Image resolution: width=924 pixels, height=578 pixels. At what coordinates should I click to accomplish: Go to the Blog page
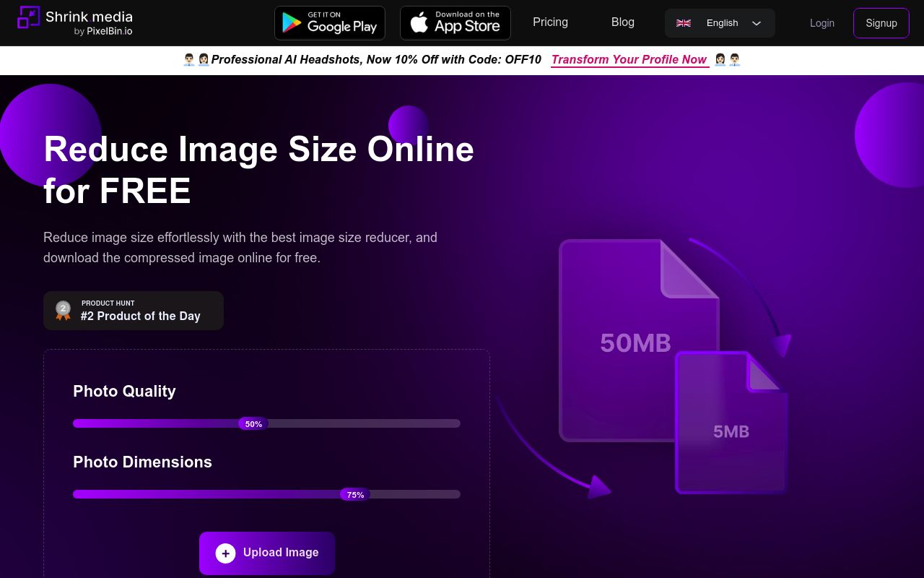(622, 22)
